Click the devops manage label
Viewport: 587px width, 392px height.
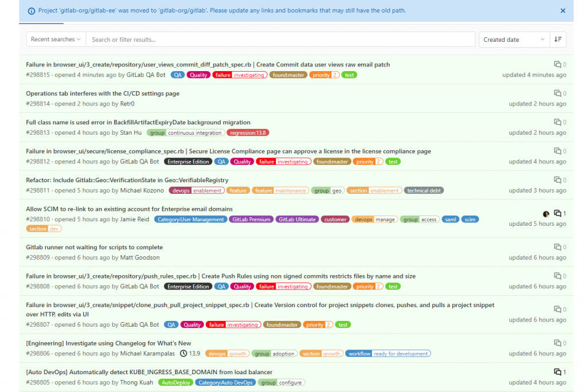coord(375,219)
